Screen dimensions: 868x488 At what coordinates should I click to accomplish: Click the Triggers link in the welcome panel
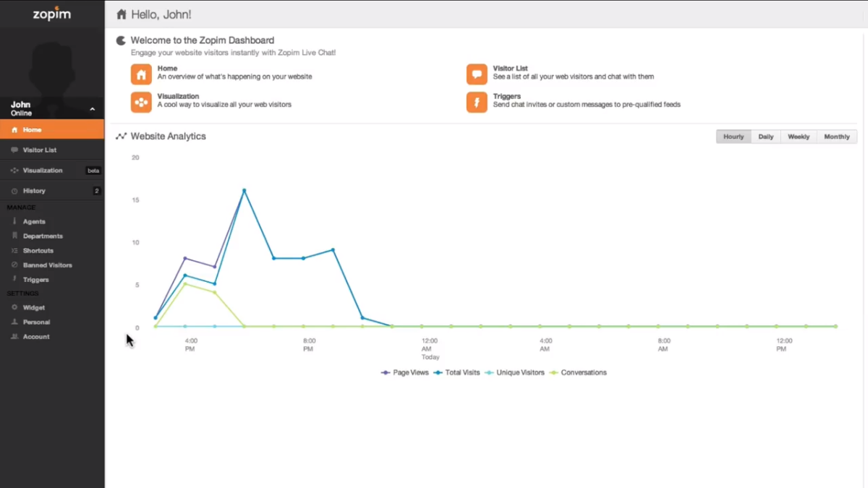[507, 96]
